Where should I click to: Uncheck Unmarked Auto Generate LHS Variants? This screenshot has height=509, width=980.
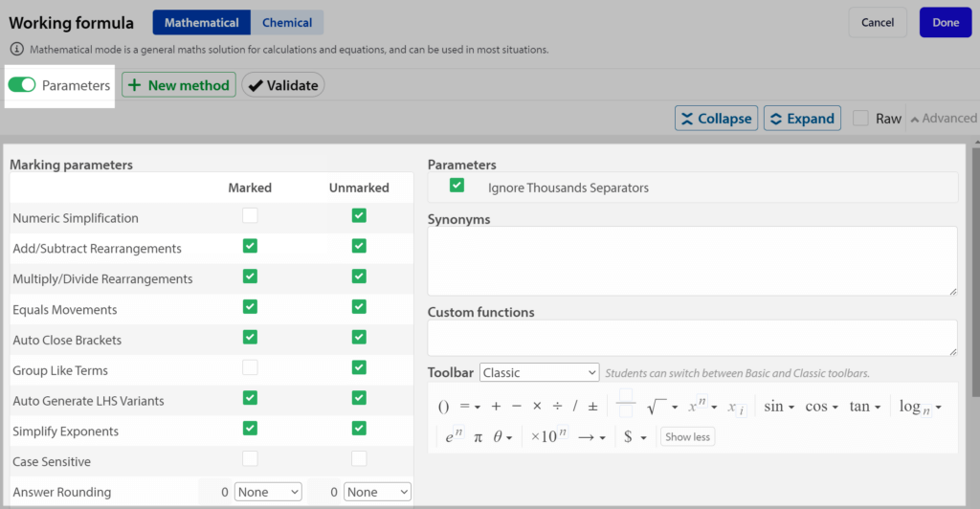click(x=359, y=398)
